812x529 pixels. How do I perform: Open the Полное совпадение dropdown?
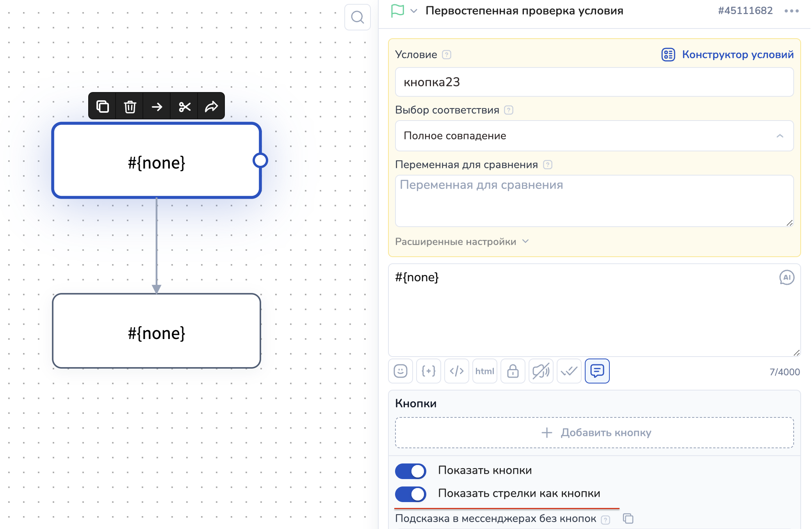(594, 136)
